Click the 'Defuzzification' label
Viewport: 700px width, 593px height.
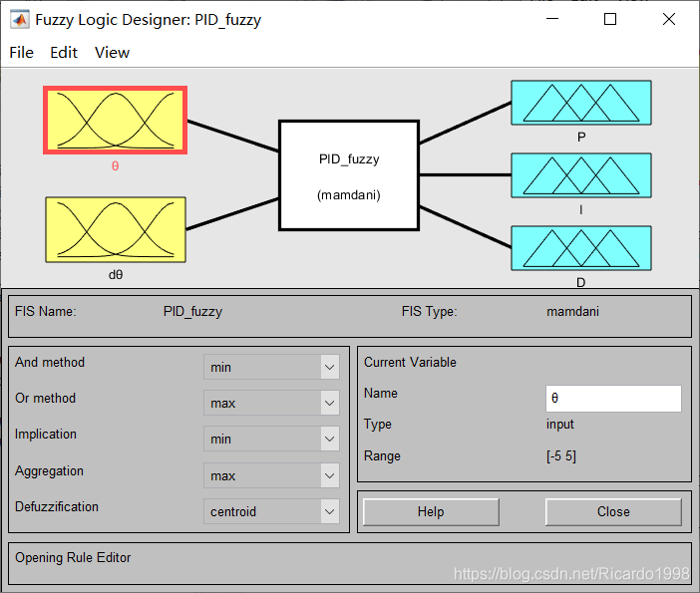(x=57, y=507)
